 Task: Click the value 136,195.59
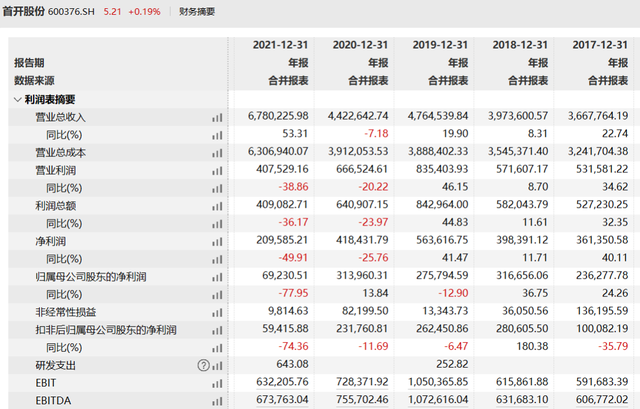pos(602,311)
